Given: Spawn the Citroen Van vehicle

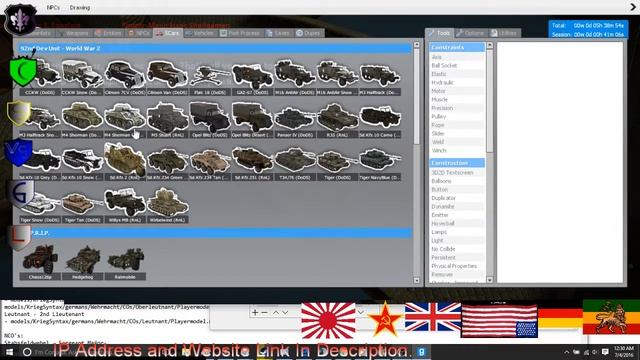Looking at the screenshot, I should [167, 78].
